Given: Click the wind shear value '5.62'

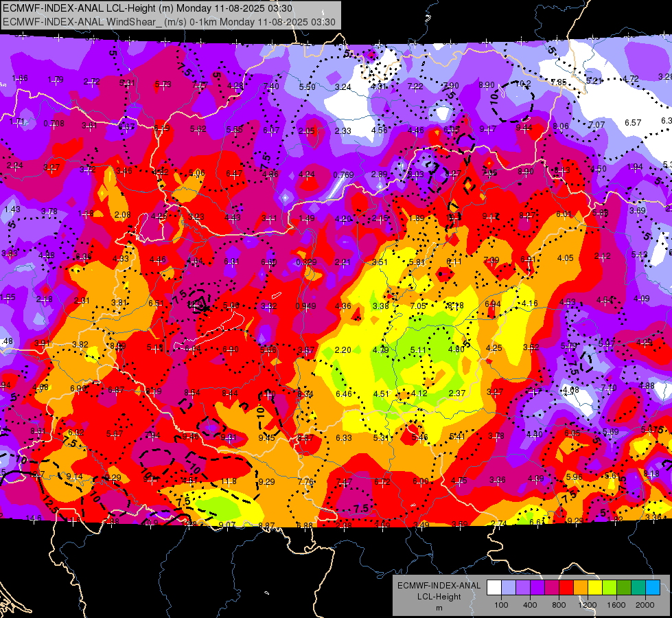Looking at the screenshot, I should [198, 128].
